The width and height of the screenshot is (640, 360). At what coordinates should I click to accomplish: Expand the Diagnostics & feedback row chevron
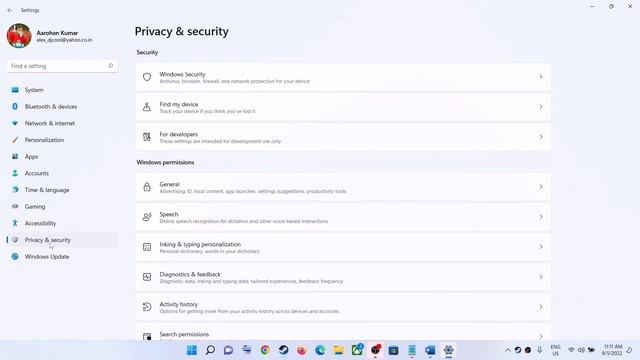(541, 277)
